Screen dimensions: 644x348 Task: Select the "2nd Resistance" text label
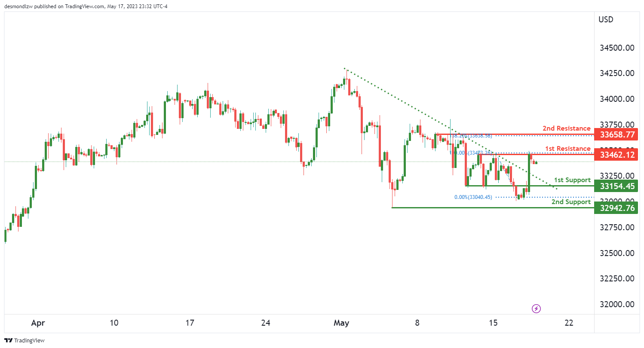point(566,128)
